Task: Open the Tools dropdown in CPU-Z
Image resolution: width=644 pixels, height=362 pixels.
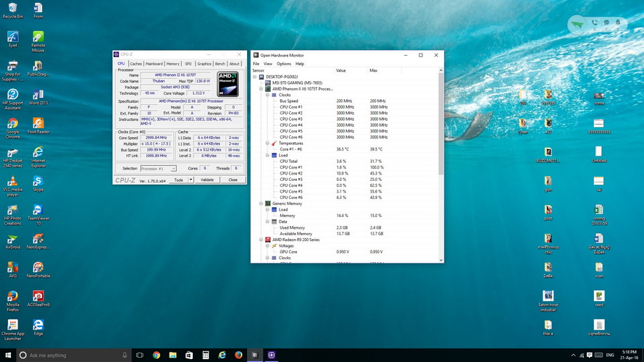Action: pyautogui.click(x=181, y=180)
